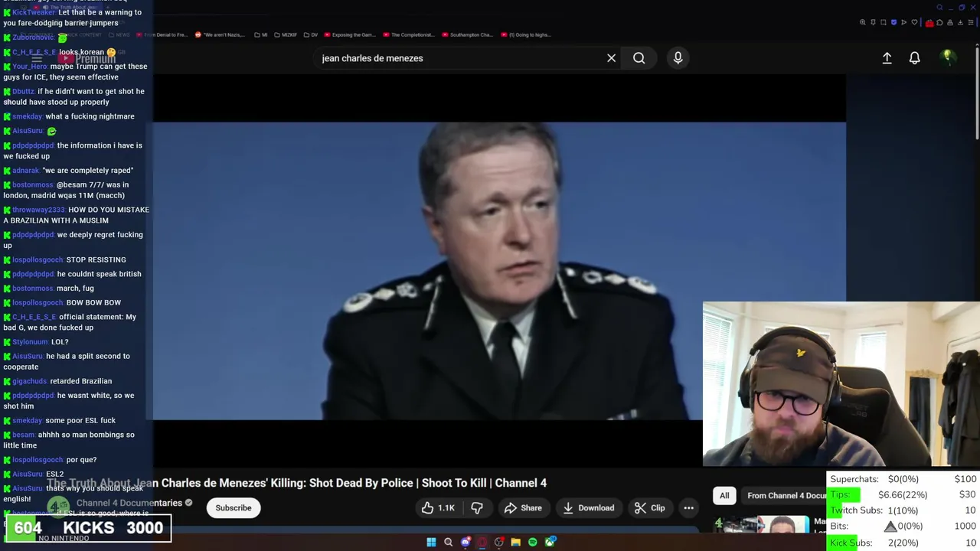Click chat username 'throwaway2333'
The width and height of the screenshot is (980, 551).
[x=38, y=210]
